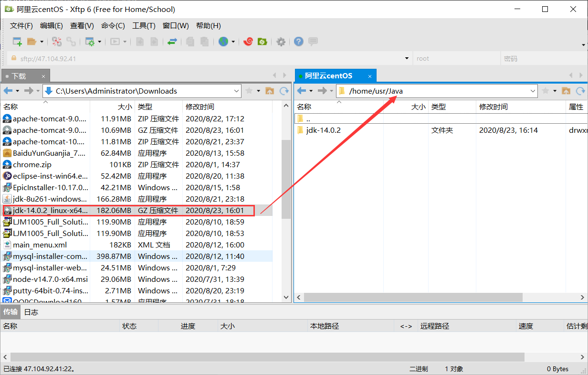Expand the Open Session dropdown arrow
Screen dimensions: 588x375
click(42, 42)
